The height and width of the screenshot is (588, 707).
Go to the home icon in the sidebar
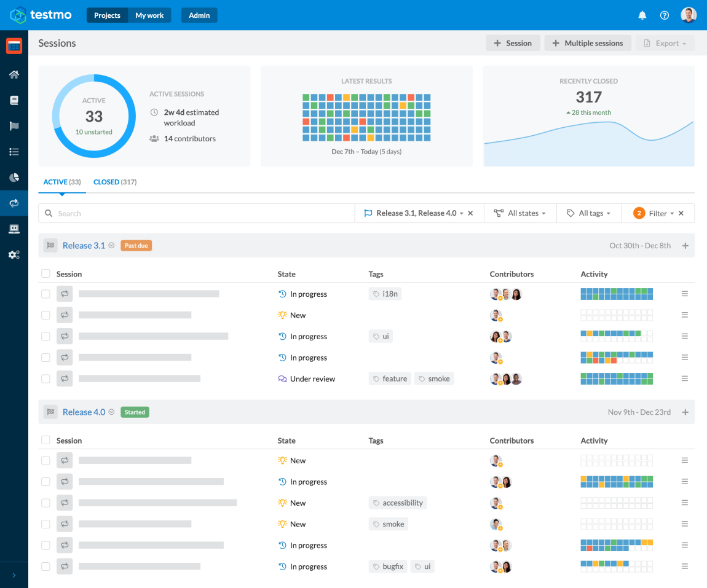14,74
